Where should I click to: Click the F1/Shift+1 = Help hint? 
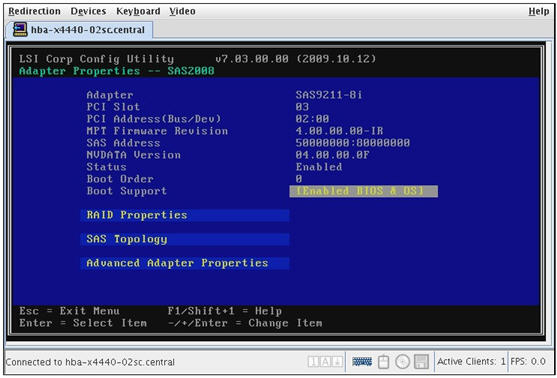[x=225, y=311]
